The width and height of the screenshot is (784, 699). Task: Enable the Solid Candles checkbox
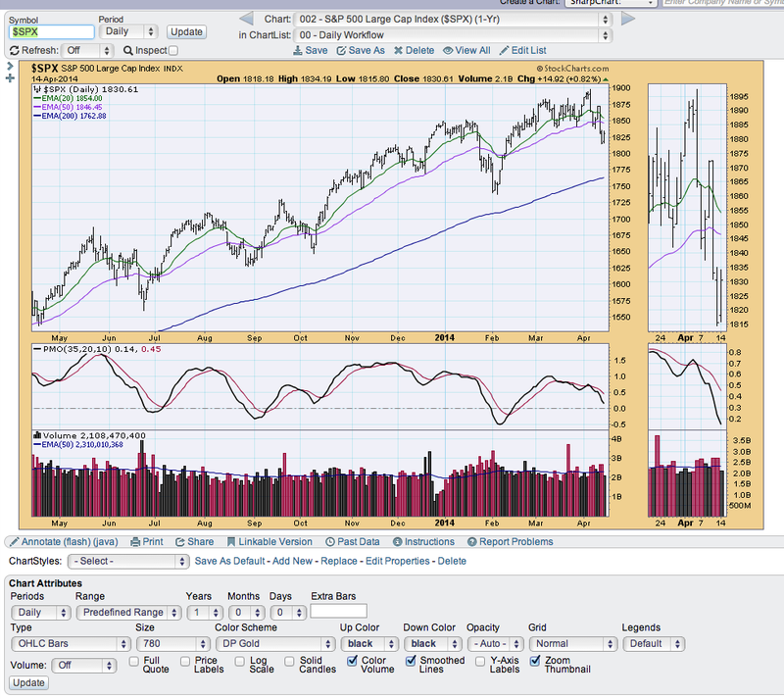point(289,662)
